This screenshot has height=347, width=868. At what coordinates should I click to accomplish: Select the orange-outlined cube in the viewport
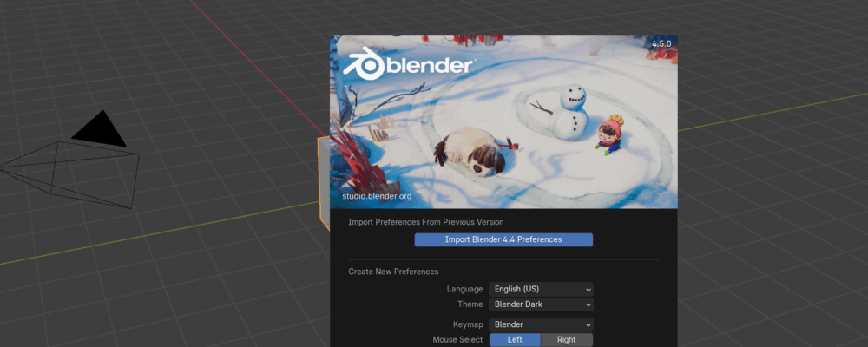pos(323,183)
